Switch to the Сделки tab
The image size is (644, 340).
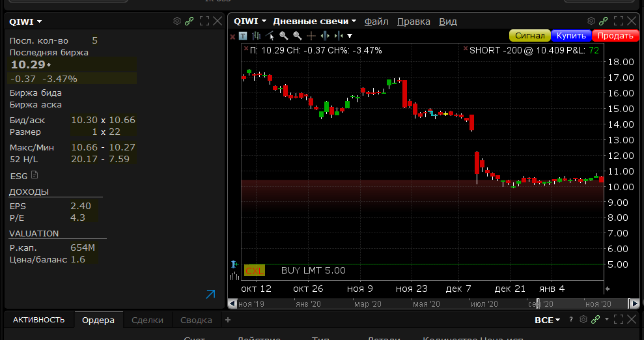point(147,320)
